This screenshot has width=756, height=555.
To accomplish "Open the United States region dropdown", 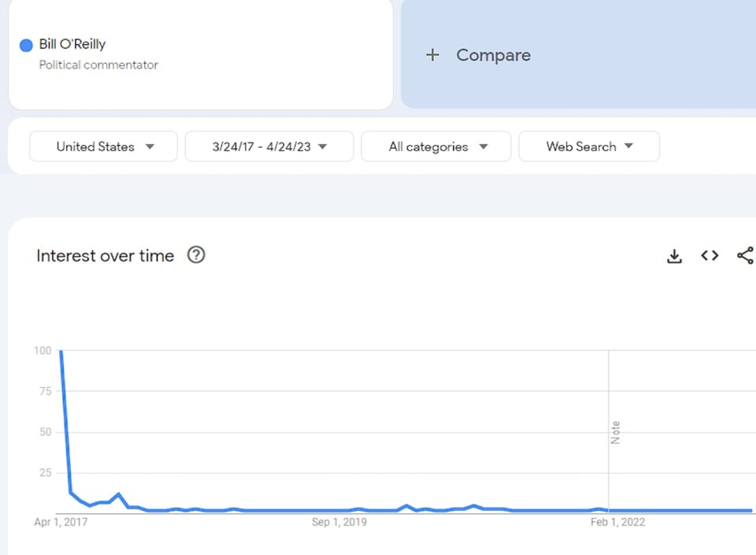I will click(103, 146).
